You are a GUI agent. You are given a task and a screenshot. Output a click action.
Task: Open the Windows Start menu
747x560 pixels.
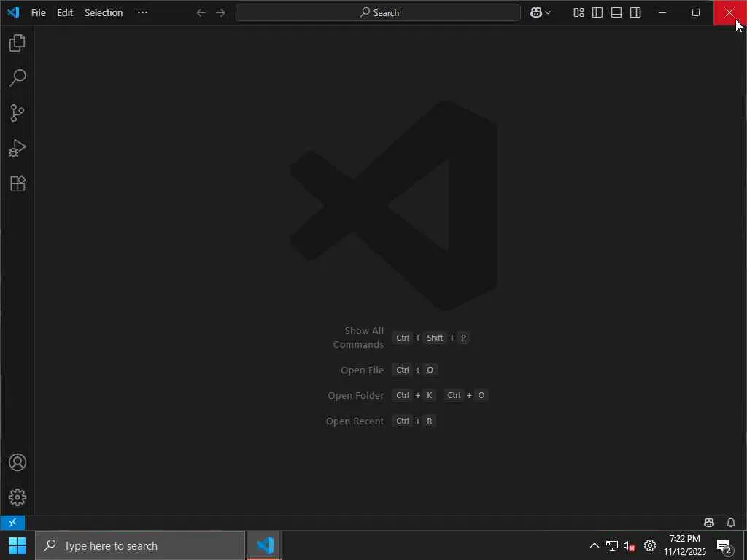coord(18,545)
